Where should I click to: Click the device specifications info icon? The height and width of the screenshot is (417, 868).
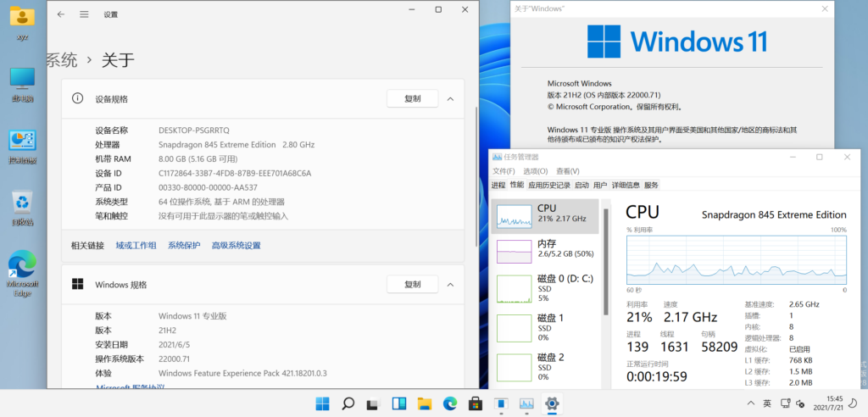pos(77,98)
